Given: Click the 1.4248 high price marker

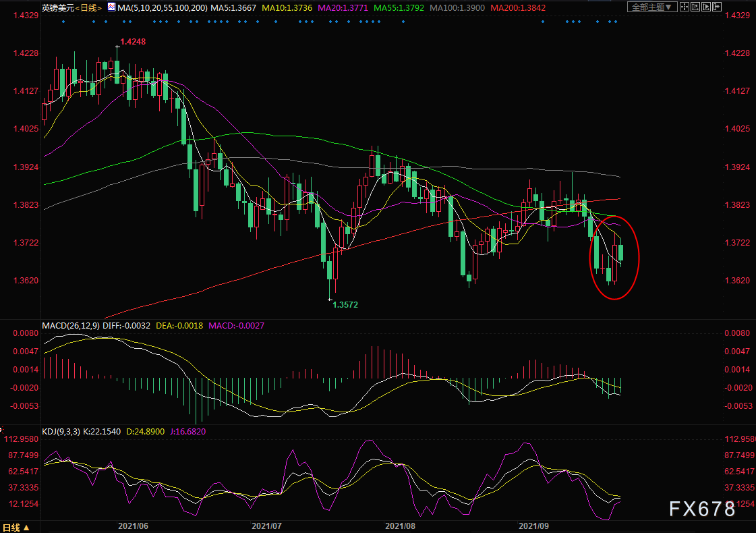Looking at the screenshot, I should coord(134,41).
